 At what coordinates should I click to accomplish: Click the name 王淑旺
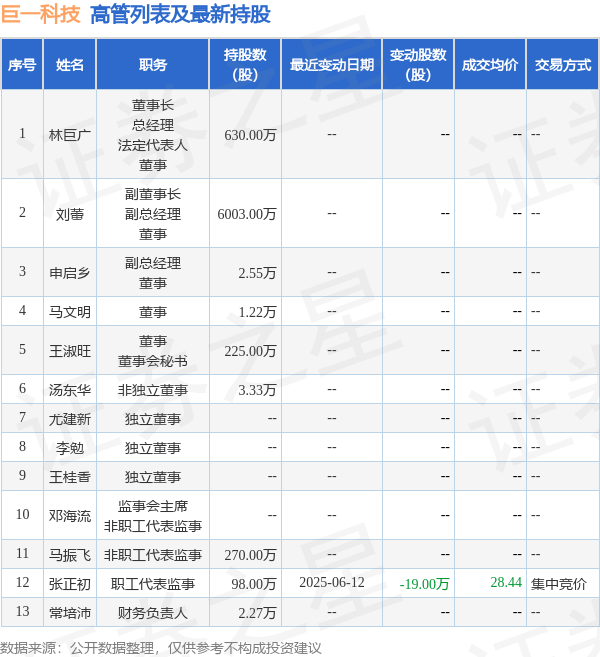pyautogui.click(x=70, y=351)
